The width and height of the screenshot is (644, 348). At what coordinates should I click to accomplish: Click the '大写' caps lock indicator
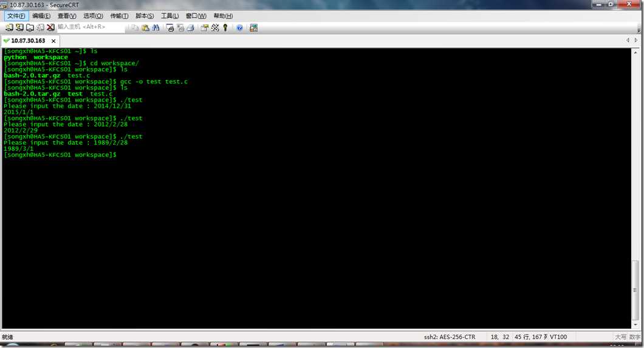pyautogui.click(x=620, y=337)
